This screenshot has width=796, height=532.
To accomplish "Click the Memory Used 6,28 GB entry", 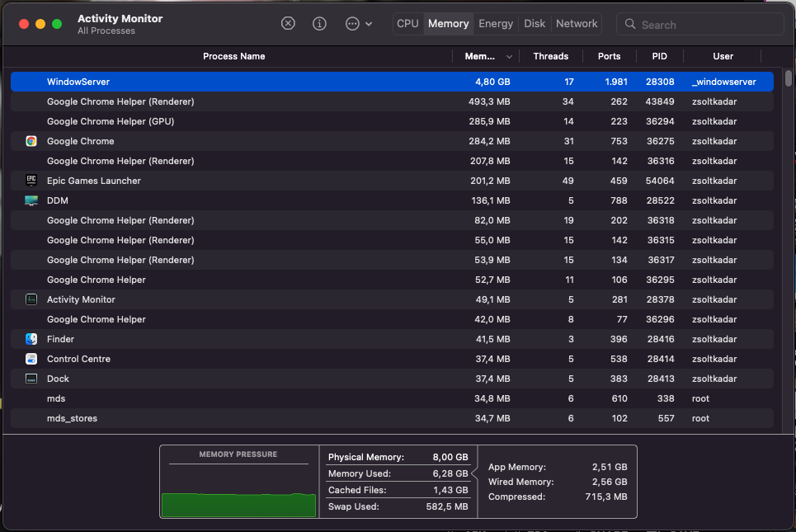I will 398,473.
